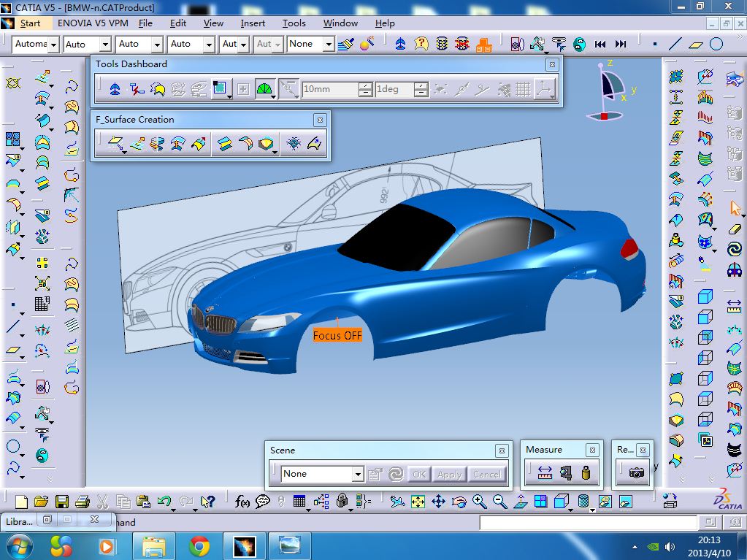Expand the Fill tool flyout arrow
The image size is (747, 560).
point(275,152)
